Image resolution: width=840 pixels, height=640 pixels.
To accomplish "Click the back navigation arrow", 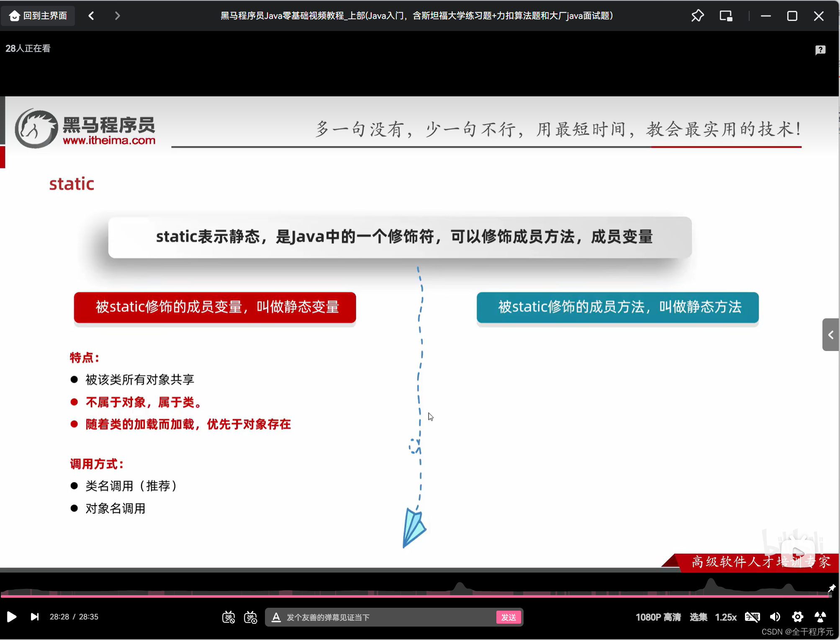I will pyautogui.click(x=90, y=15).
